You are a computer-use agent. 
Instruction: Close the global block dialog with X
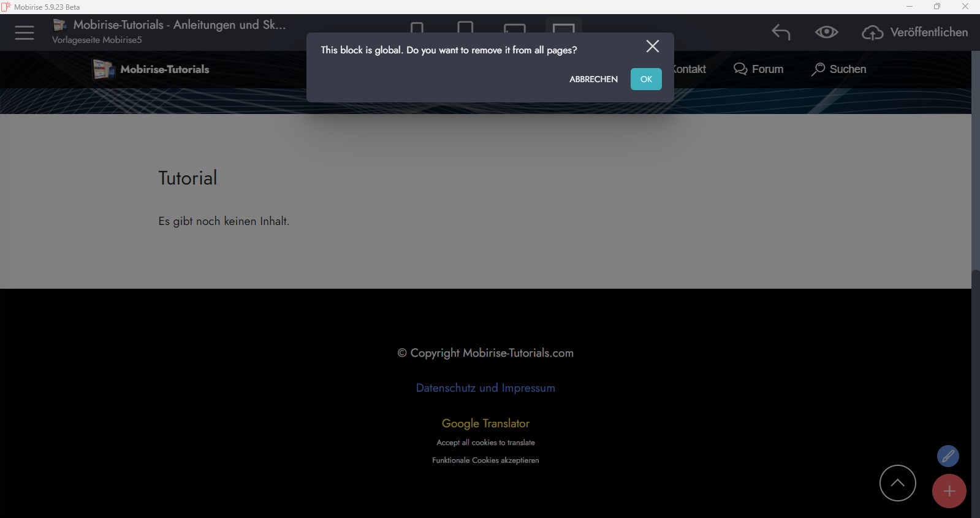tap(653, 47)
